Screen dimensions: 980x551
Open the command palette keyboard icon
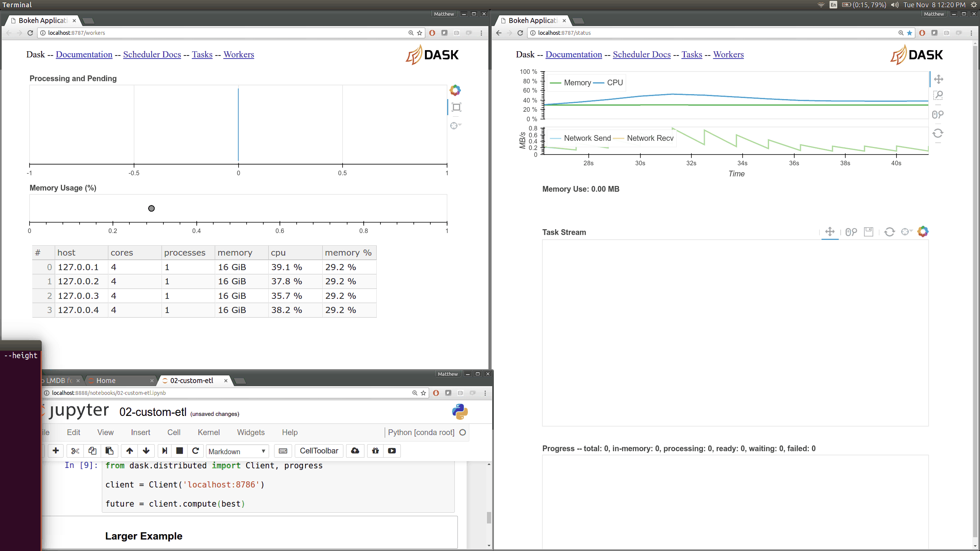(283, 451)
